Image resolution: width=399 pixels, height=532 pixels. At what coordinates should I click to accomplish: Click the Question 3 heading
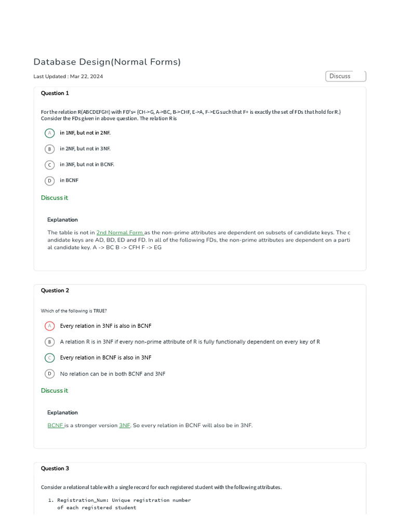click(x=55, y=469)
